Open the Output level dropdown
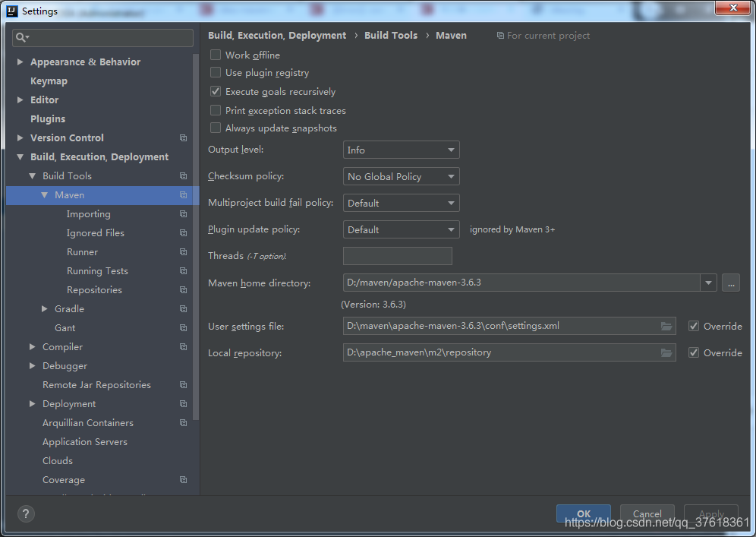 (x=401, y=150)
